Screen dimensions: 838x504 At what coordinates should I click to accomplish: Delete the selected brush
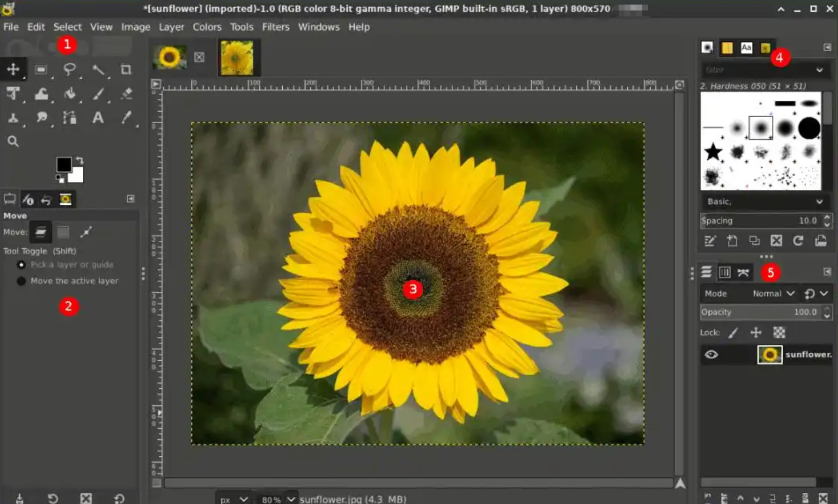tap(776, 241)
